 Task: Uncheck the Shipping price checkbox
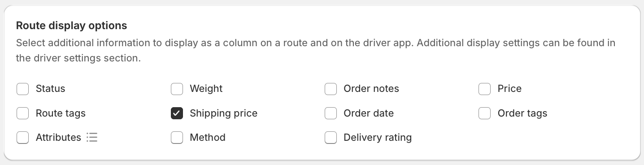177,113
